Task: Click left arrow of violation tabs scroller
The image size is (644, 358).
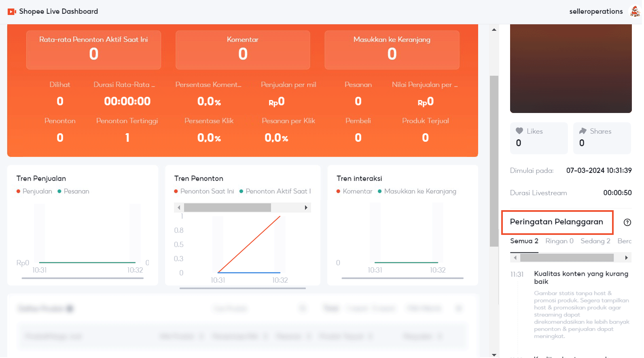Action: tap(515, 258)
